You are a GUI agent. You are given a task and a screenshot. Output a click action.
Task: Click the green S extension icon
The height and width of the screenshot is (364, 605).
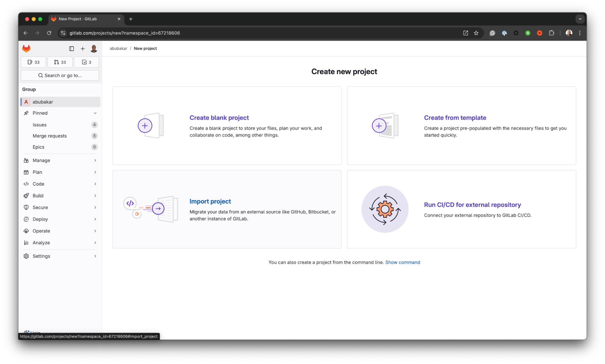click(x=528, y=33)
